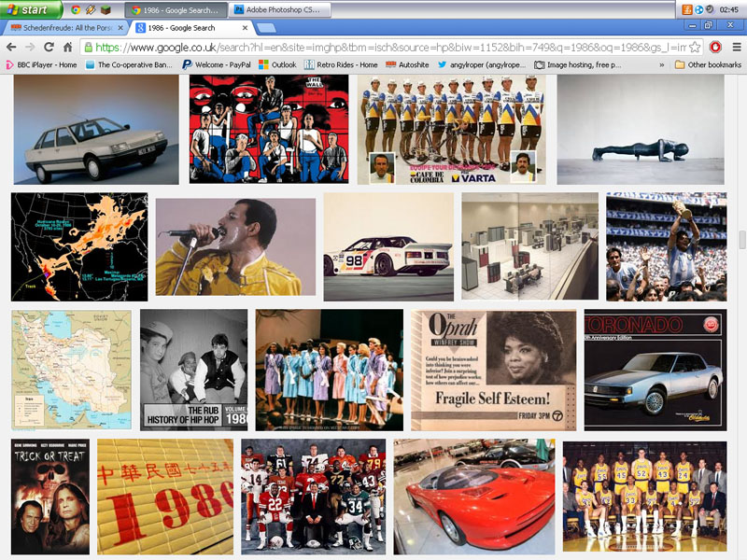Open the red and blue group artwork image
This screenshot has width=747, height=560.
click(x=269, y=130)
